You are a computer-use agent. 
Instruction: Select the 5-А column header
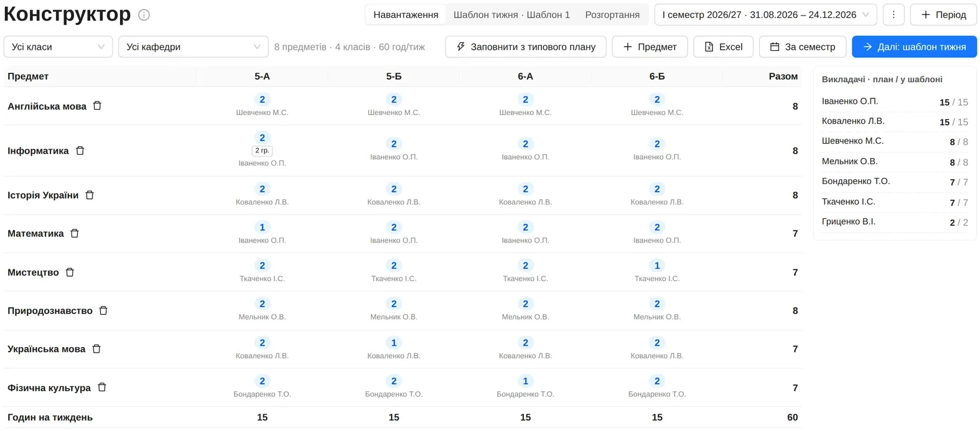(262, 76)
